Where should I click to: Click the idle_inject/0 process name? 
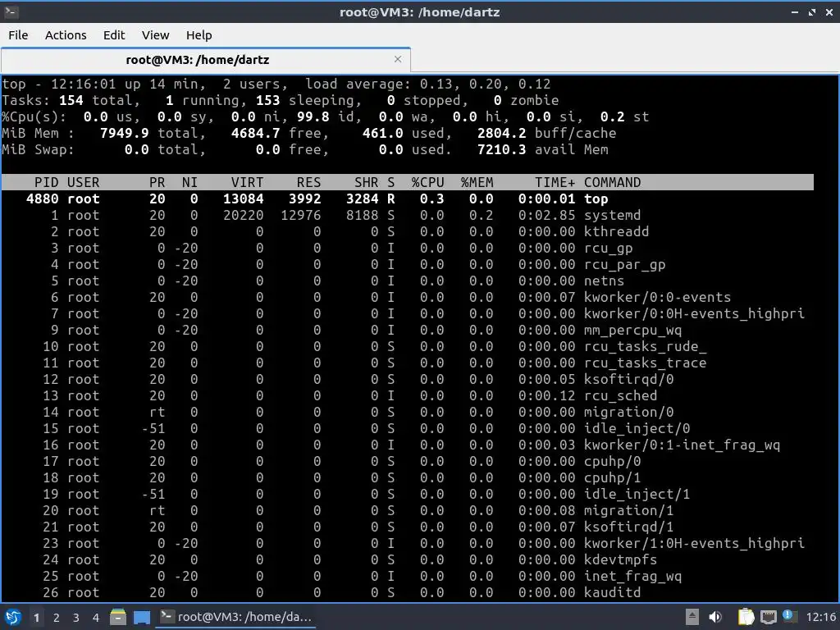click(x=637, y=429)
